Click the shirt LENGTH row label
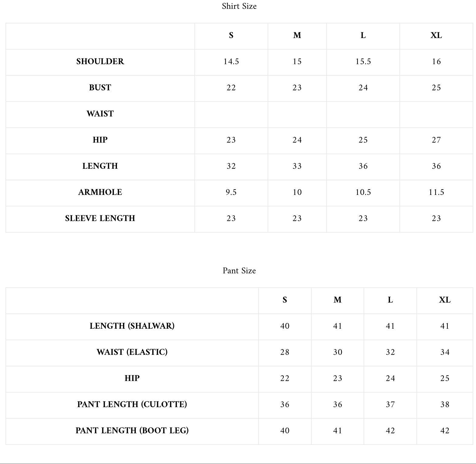 (x=100, y=166)
